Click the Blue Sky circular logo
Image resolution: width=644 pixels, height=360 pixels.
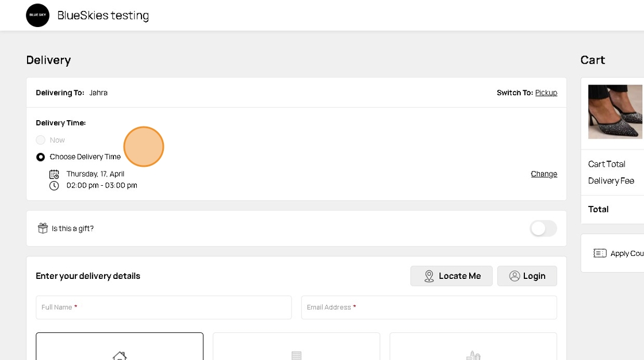pyautogui.click(x=38, y=16)
